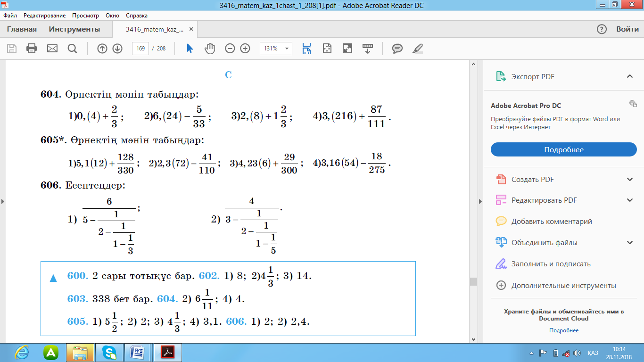Switch to full screen mode icon
Screen dimensions: 644x362
point(347,48)
